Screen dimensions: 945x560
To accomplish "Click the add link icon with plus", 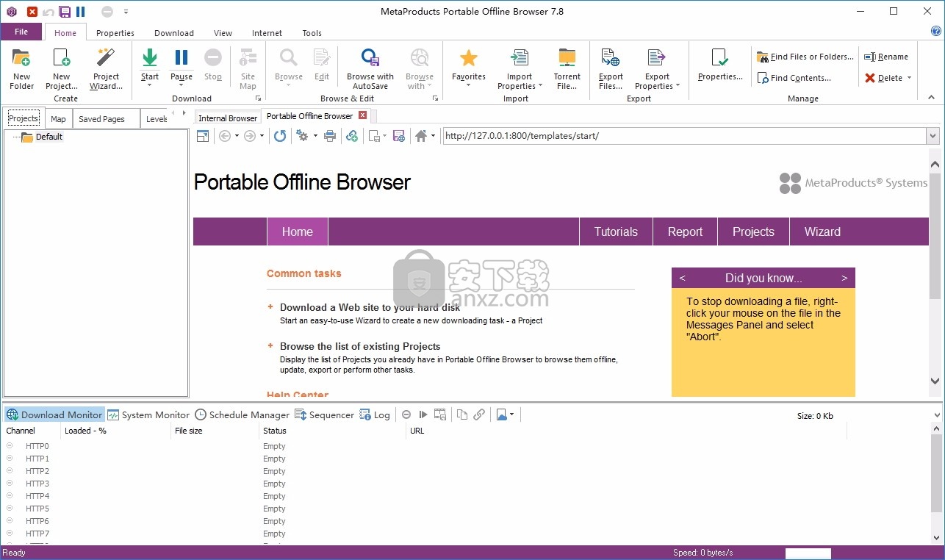I will [x=352, y=136].
